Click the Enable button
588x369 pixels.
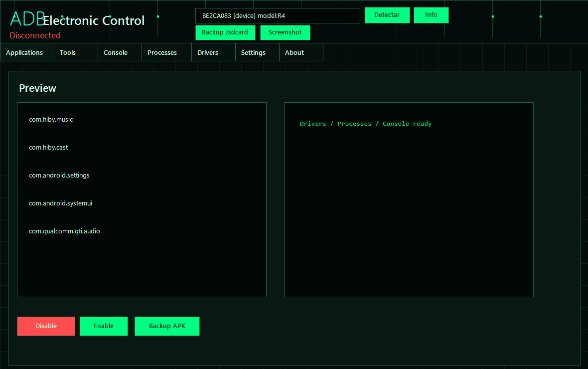coord(104,326)
